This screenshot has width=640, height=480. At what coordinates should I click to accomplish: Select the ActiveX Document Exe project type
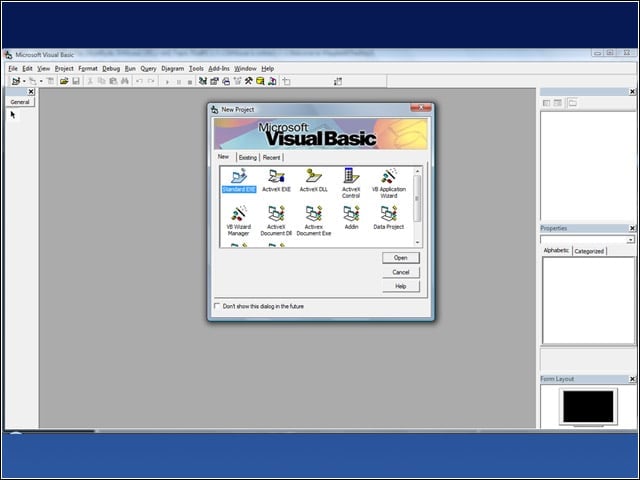[313, 221]
